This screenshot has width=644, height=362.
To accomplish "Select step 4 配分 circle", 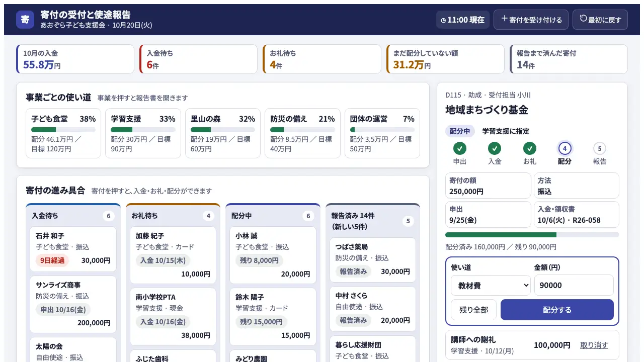I will click(565, 148).
